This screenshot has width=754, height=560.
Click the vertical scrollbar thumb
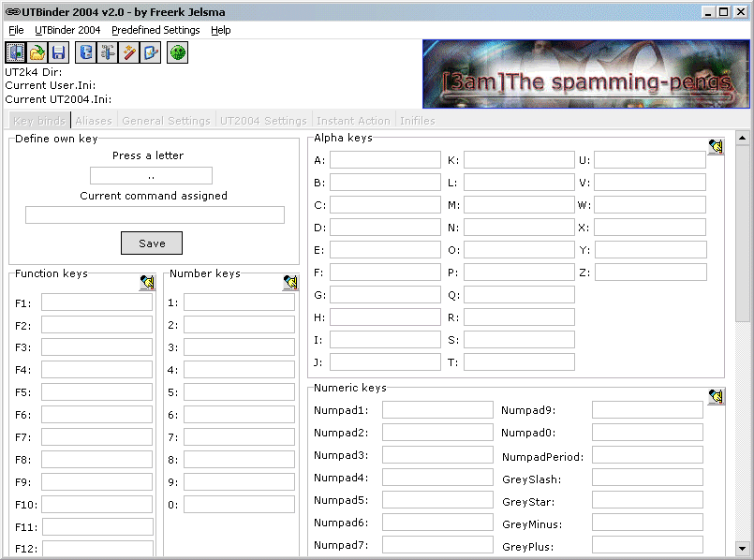(743, 233)
